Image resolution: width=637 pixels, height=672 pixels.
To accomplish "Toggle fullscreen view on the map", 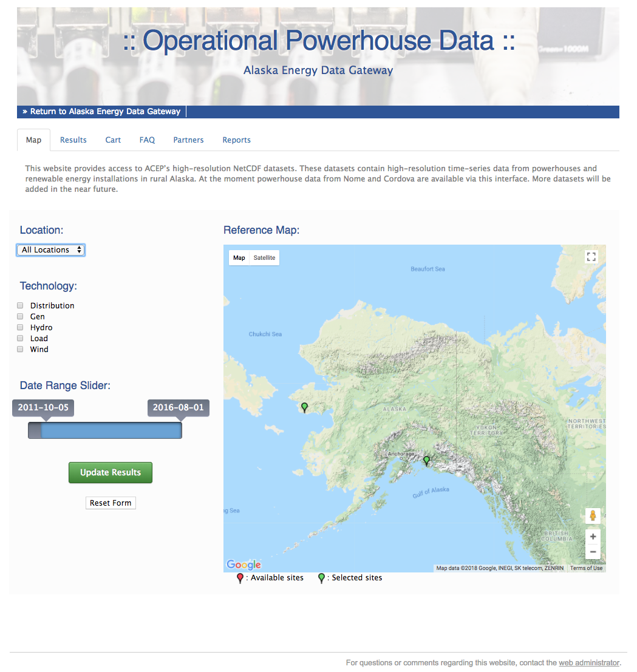I will (x=591, y=257).
